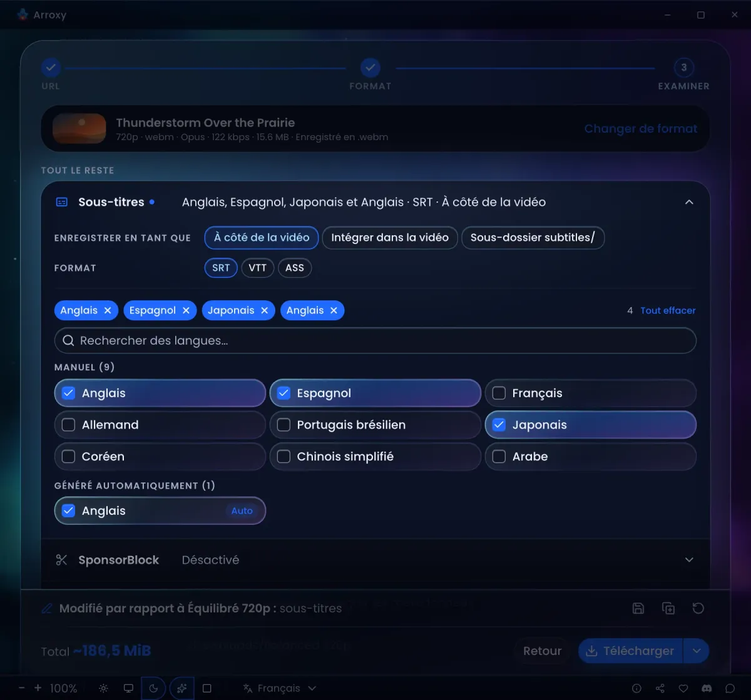Viewport: 751px width, 700px height.
Task: Click the completed URL step checkmark
Action: click(51, 67)
